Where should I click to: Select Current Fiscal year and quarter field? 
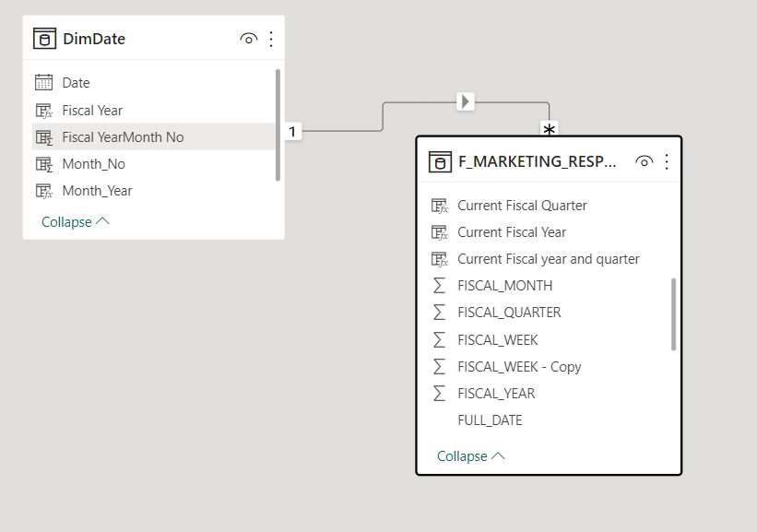pos(549,259)
